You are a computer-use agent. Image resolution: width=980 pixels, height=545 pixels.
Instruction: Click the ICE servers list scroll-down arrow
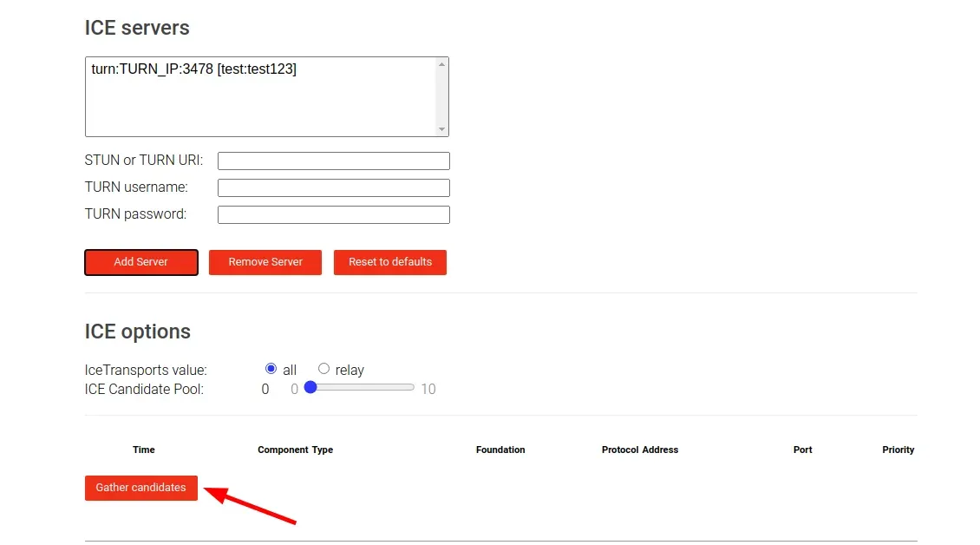(442, 129)
